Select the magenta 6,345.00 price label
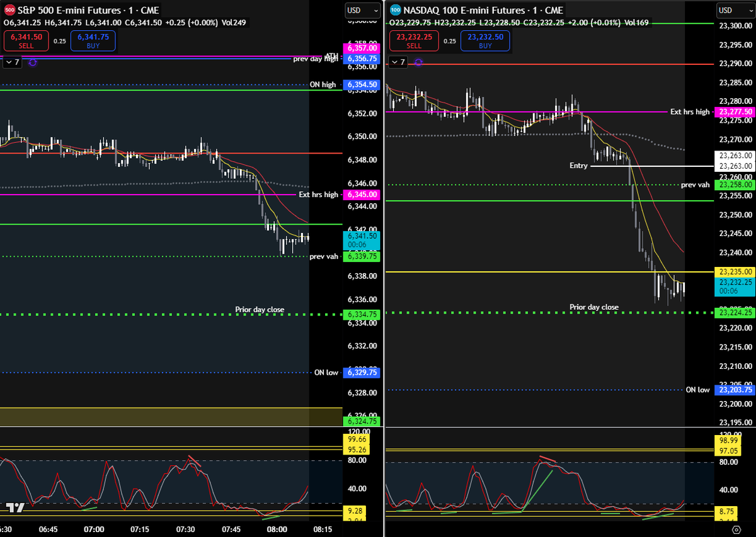 pyautogui.click(x=362, y=195)
